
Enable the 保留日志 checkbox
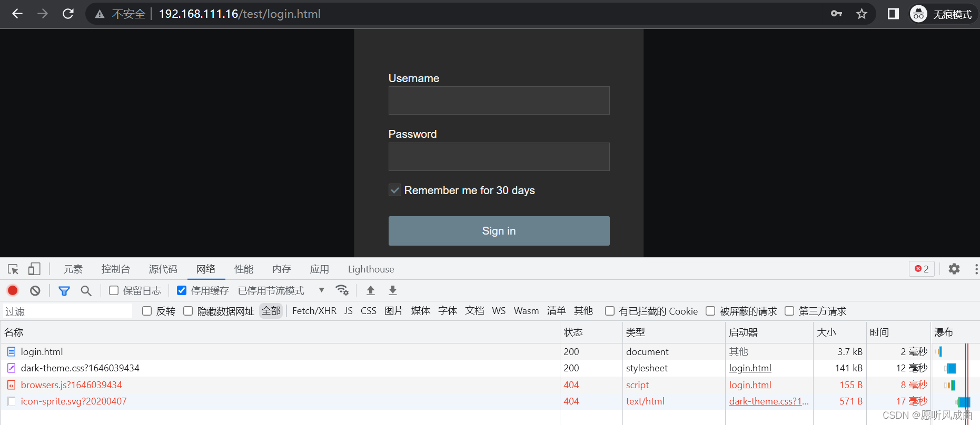click(x=114, y=290)
